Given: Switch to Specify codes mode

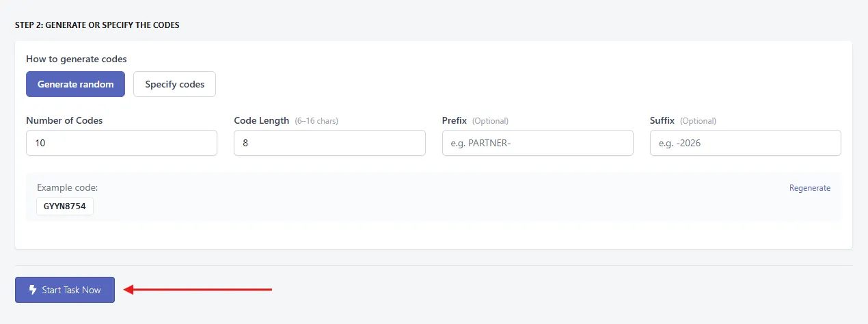Looking at the screenshot, I should coord(174,84).
